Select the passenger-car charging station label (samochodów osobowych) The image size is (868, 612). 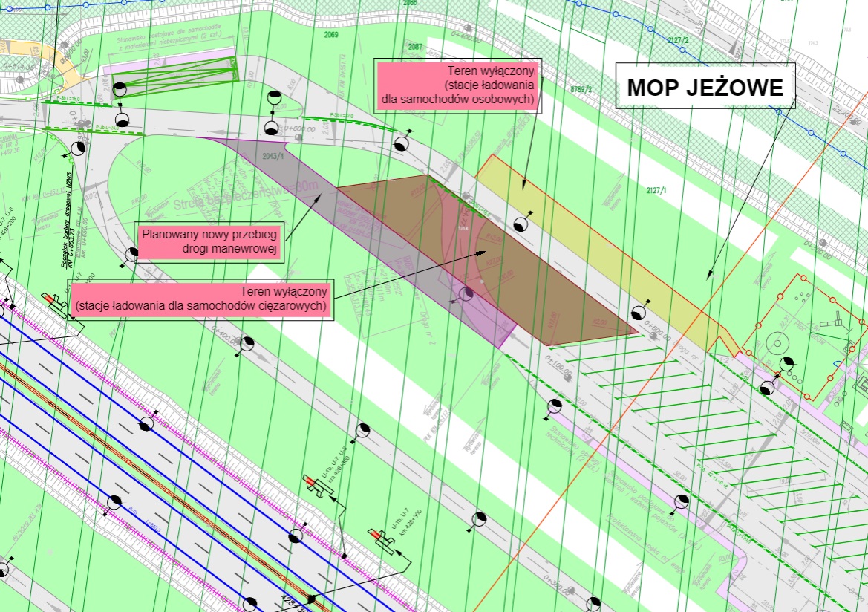coord(457,86)
